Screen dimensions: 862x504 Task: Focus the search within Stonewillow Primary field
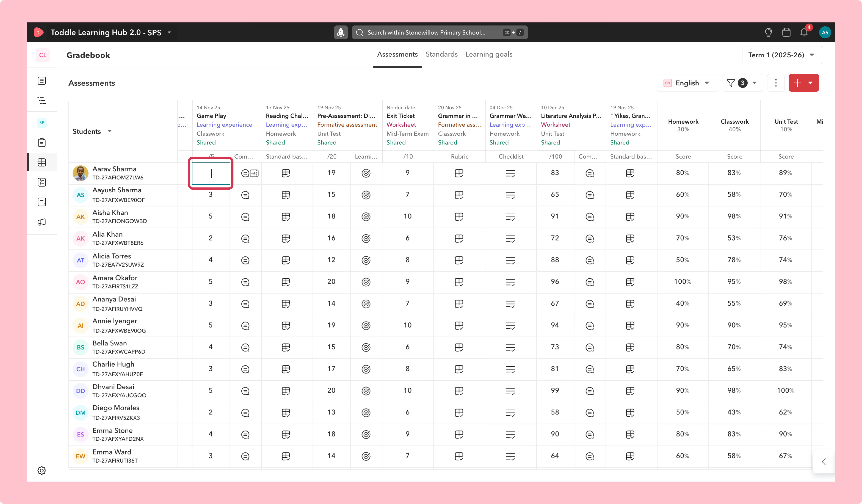440,33
